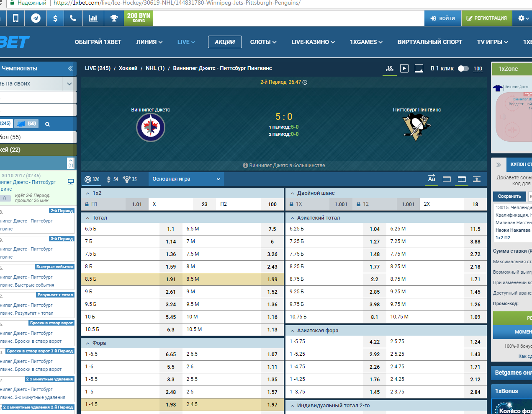This screenshot has height=414, width=532.
Task: Switch to single-column markets layout icon
Action: point(447,179)
